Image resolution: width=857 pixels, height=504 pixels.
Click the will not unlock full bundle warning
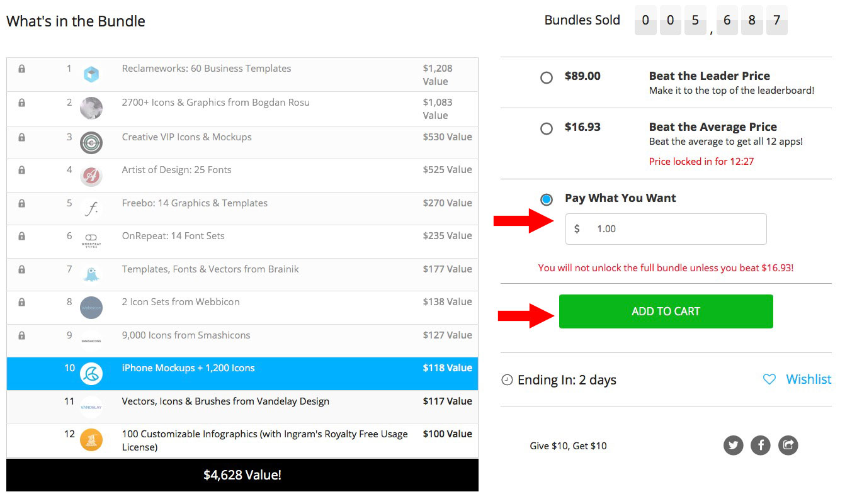(666, 268)
